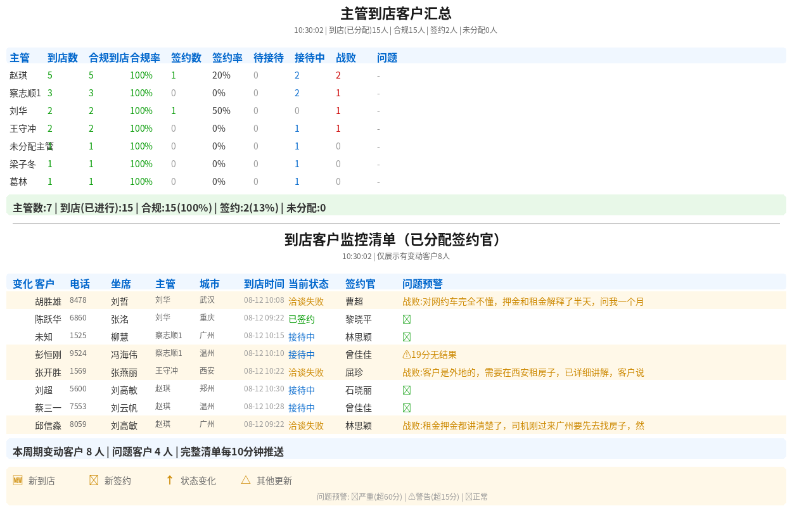Screen dimensions: 792x532
Task: Click the 状态变化 arrow legend icon
Action: 170,480
